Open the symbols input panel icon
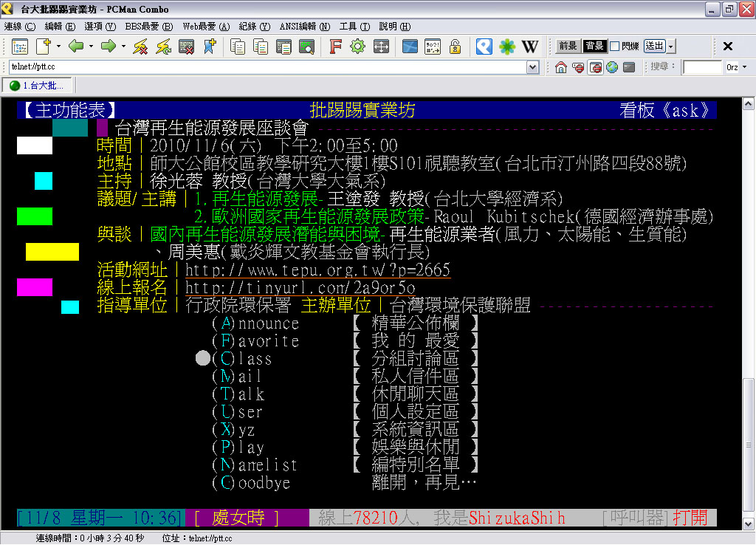 (x=433, y=47)
